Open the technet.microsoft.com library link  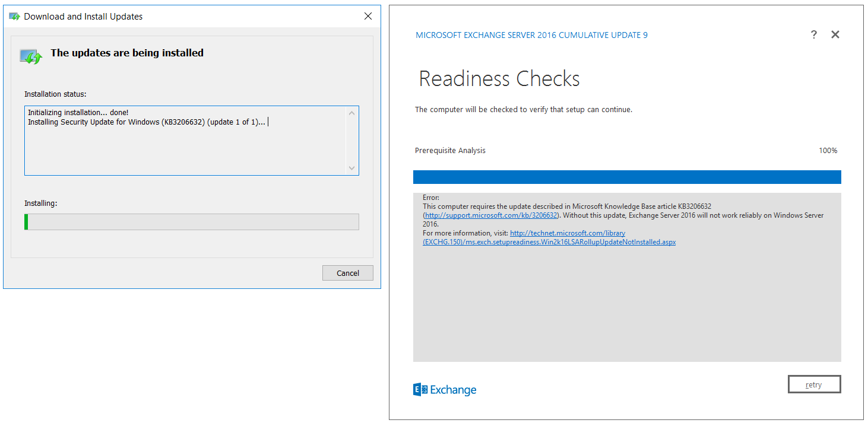coord(550,237)
